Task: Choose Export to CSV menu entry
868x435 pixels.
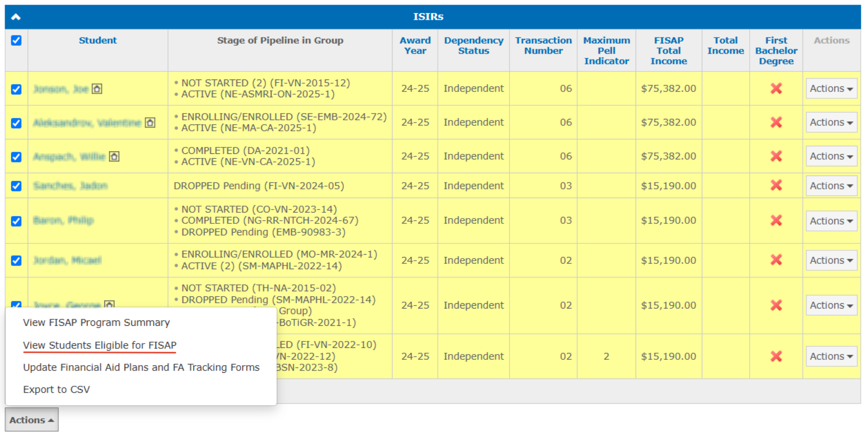Action: tap(57, 390)
